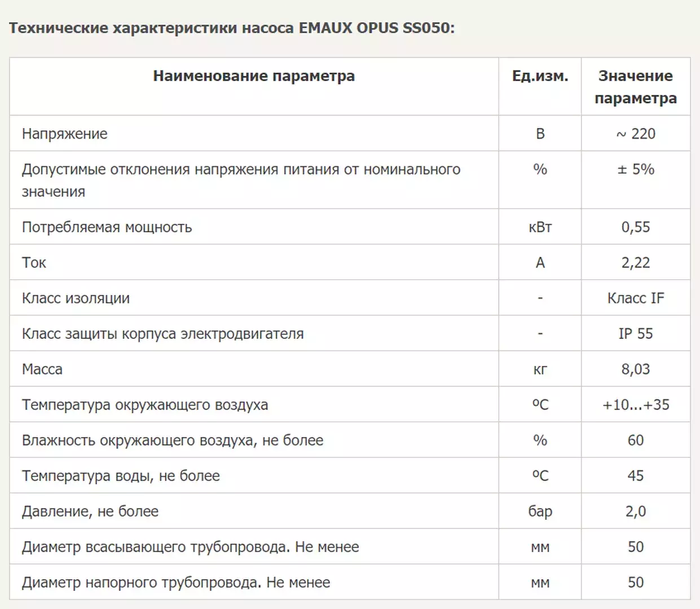
Task: Click 'ºС' unit in Температура окружающего воздуха row
Action: click(x=540, y=405)
